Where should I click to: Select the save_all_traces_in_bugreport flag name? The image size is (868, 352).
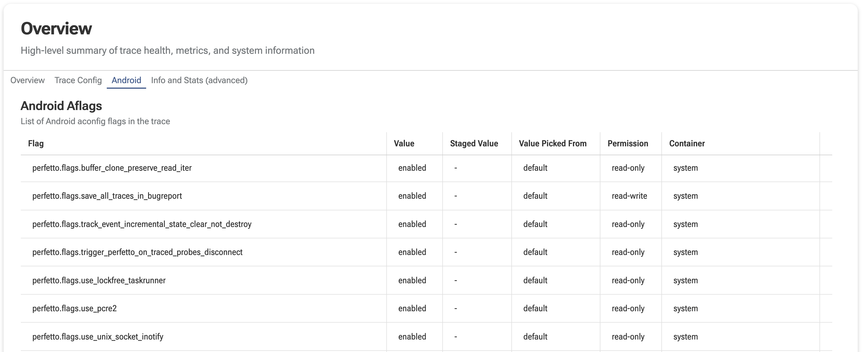[x=107, y=196]
